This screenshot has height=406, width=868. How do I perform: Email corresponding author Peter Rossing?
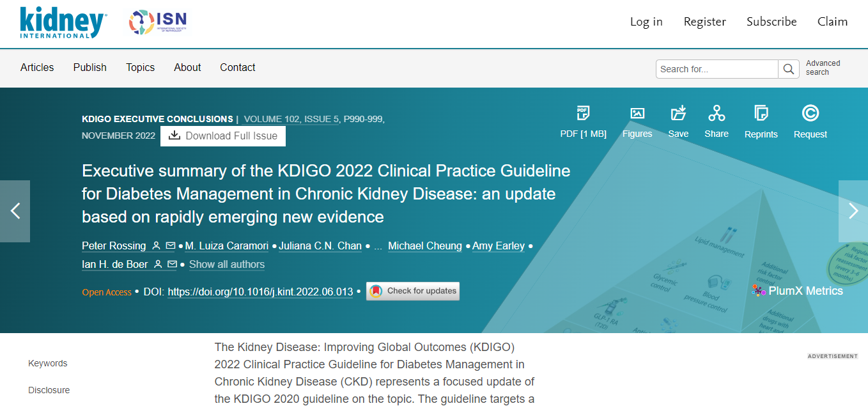pos(171,246)
